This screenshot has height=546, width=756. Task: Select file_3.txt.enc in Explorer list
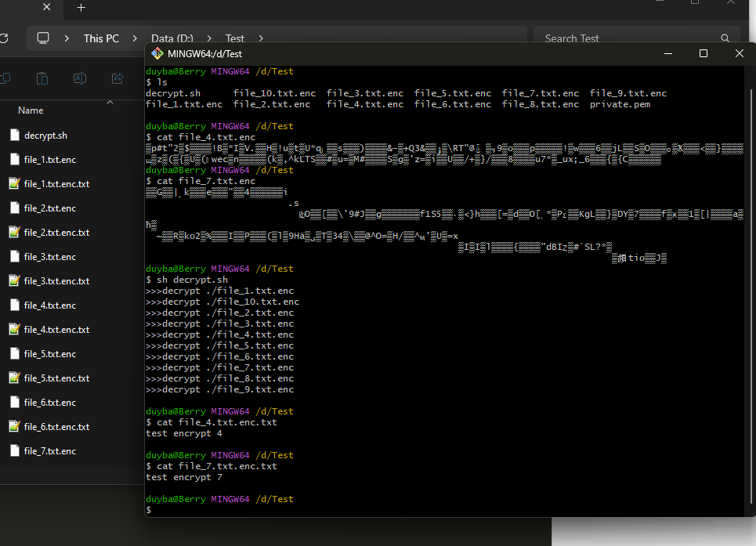pos(49,257)
